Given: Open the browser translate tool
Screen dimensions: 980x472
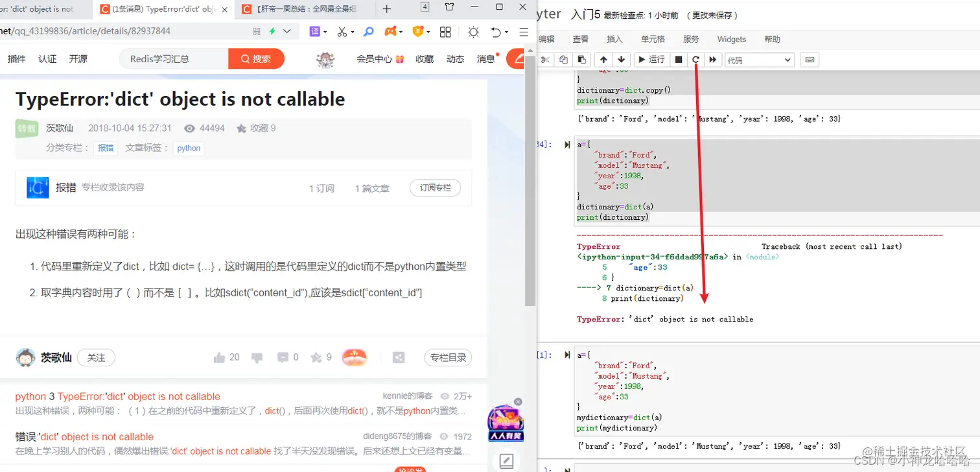Looking at the screenshot, I should point(314,31).
